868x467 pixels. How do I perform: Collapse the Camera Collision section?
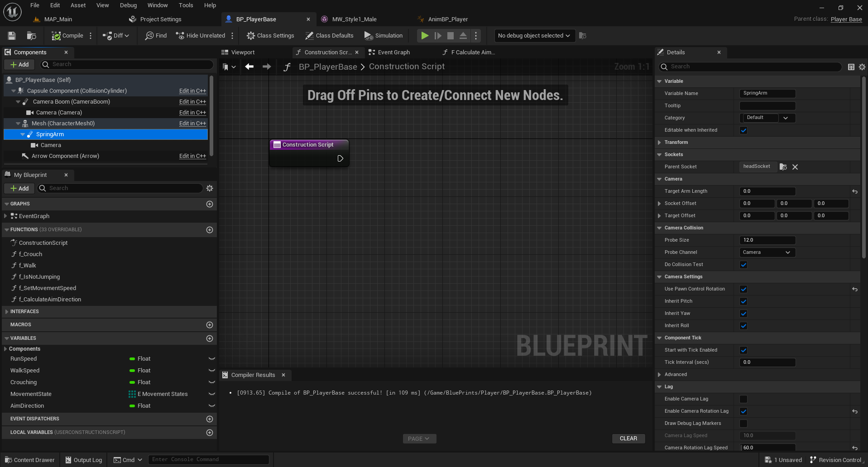(x=659, y=228)
